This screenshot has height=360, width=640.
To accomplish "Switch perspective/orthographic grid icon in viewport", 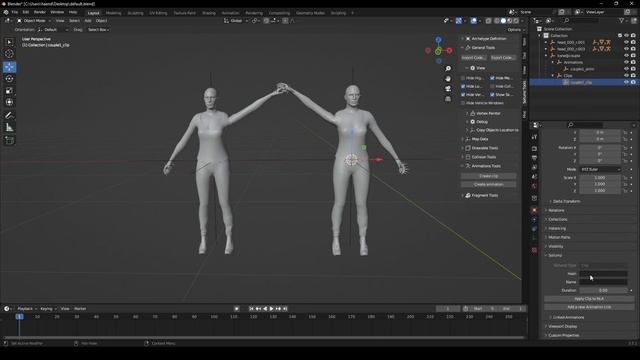I will (448, 99).
